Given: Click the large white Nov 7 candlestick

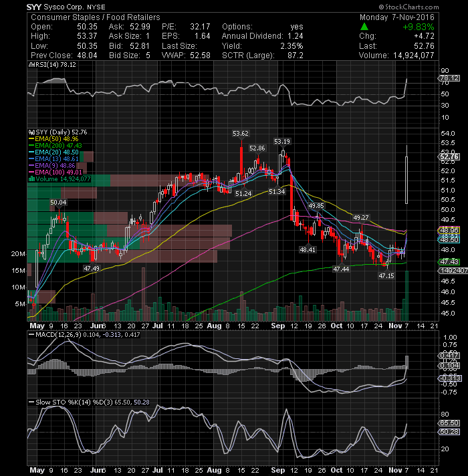Looking at the screenshot, I should (406, 180).
